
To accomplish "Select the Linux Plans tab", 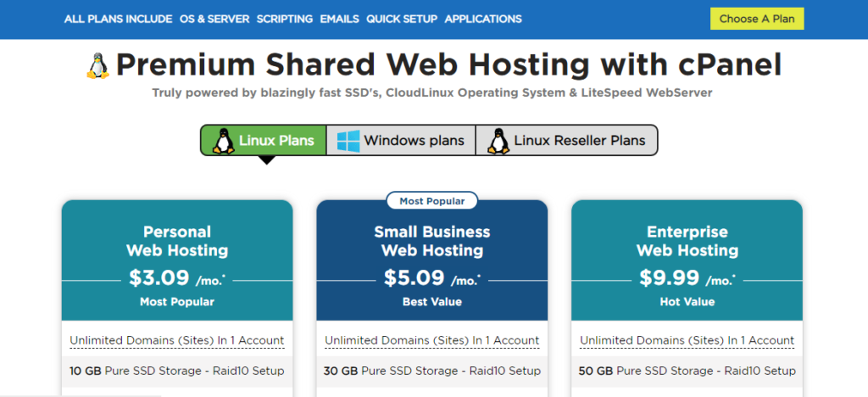I will point(263,140).
